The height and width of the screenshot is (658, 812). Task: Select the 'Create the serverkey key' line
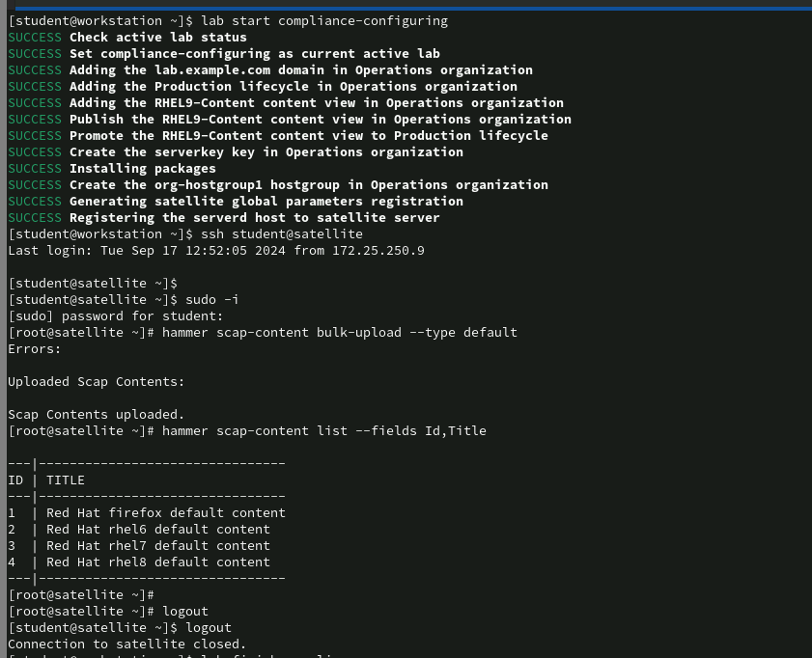(266, 151)
